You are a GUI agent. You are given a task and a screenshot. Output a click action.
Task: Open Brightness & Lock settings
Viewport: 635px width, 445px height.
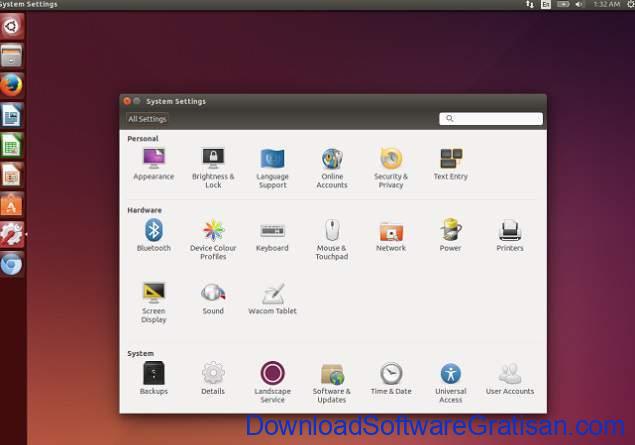213,168
